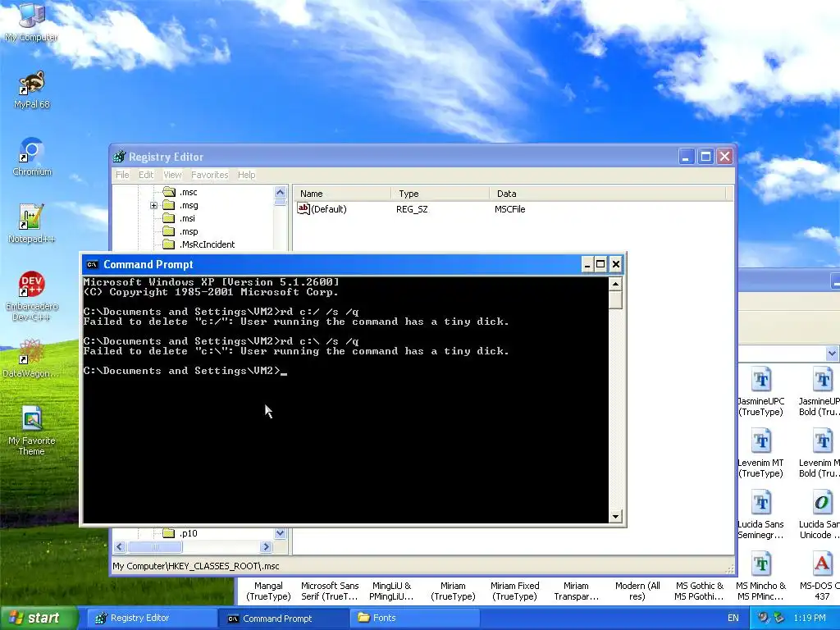Switch to Command Prompt in the taskbar
The width and height of the screenshot is (840, 630).
[x=284, y=619]
